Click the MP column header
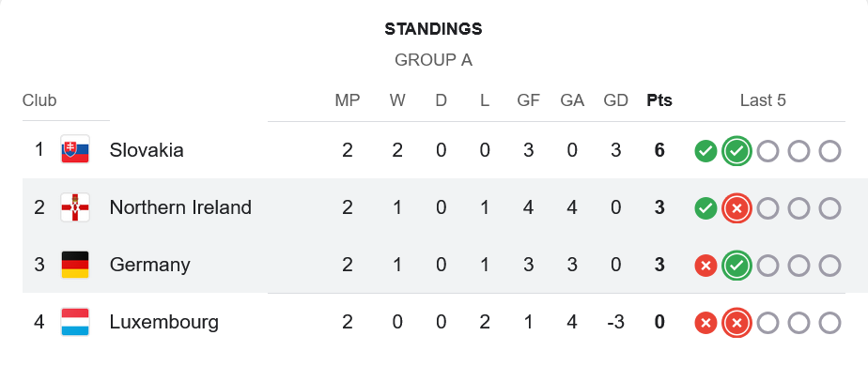This screenshot has width=868, height=366. (347, 100)
